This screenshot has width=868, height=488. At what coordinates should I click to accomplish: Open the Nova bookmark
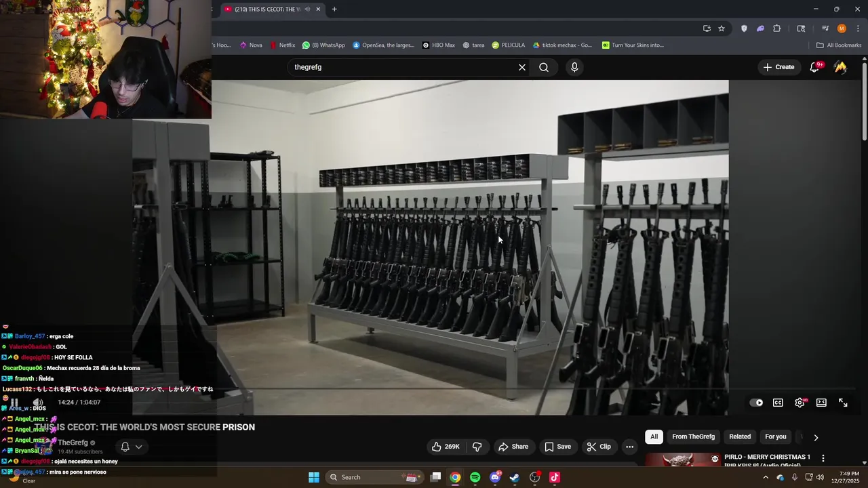[251, 45]
